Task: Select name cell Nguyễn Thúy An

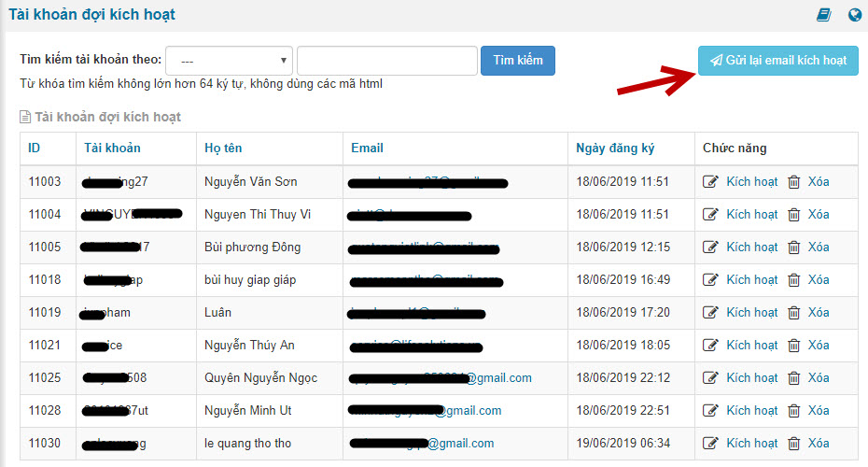Action: 249,346
